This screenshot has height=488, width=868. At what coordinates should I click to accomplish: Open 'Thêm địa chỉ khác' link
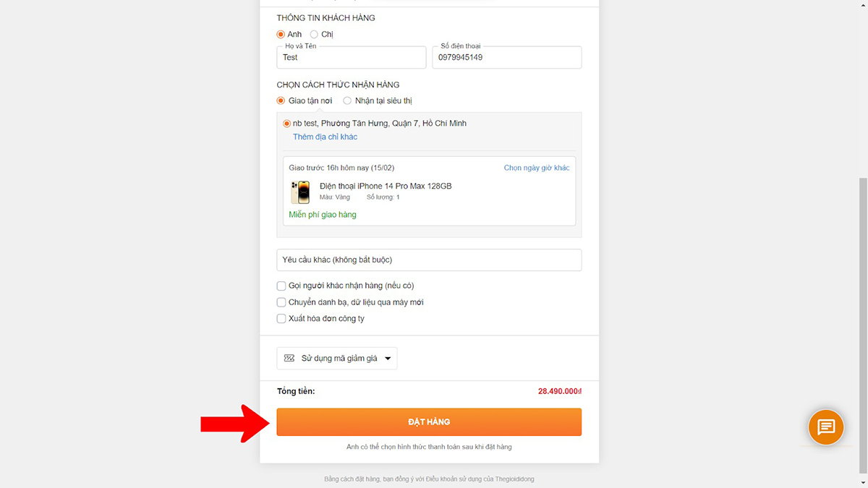click(325, 137)
